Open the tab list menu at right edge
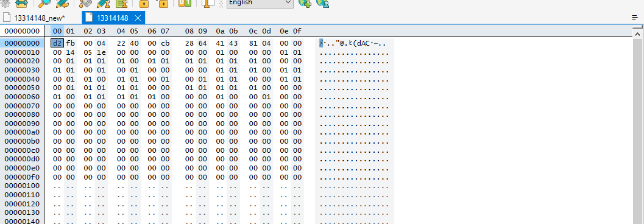644x224 pixels. tap(635, 18)
